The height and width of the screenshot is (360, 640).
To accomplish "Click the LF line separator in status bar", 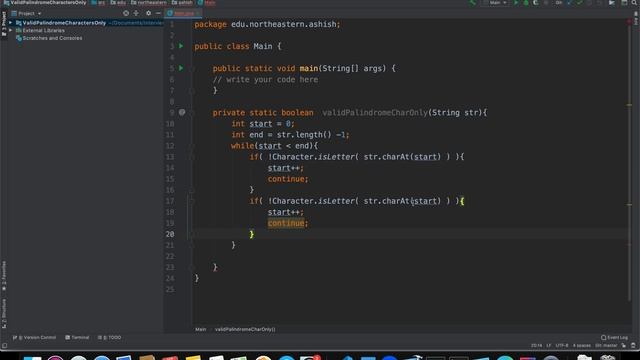I will pyautogui.click(x=549, y=346).
